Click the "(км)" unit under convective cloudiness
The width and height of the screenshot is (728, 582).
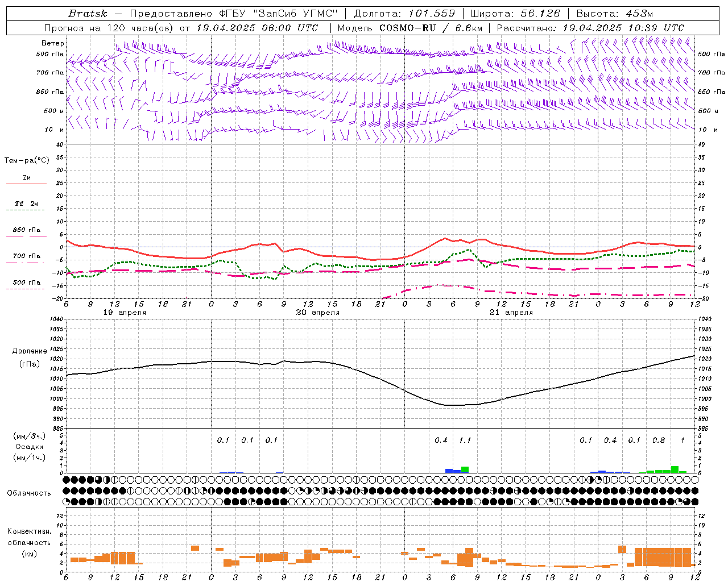(x=29, y=554)
